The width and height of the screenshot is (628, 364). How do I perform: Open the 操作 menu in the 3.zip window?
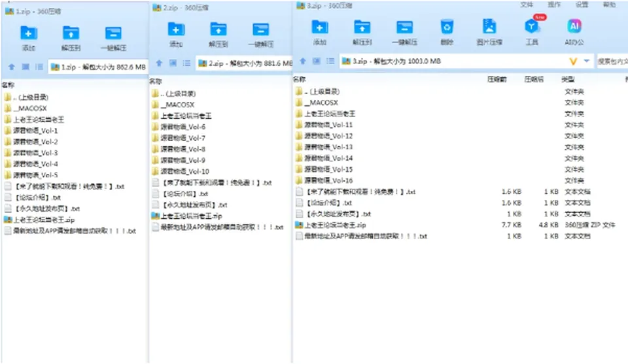[x=554, y=5]
